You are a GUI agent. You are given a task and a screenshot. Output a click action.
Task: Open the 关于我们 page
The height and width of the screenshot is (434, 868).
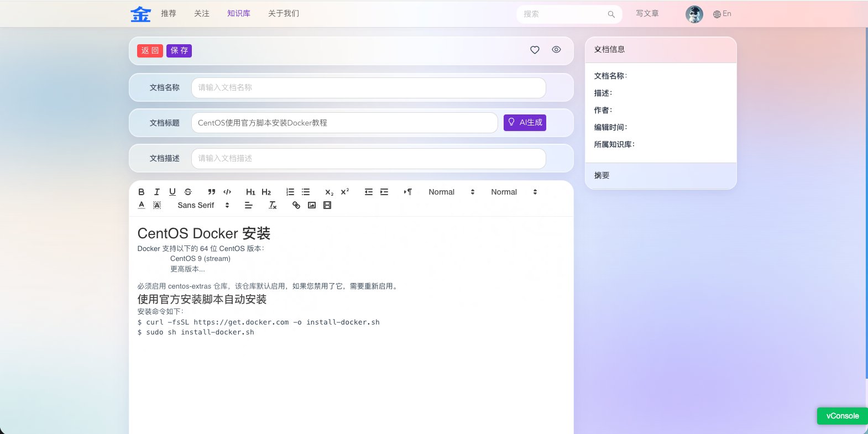tap(284, 13)
